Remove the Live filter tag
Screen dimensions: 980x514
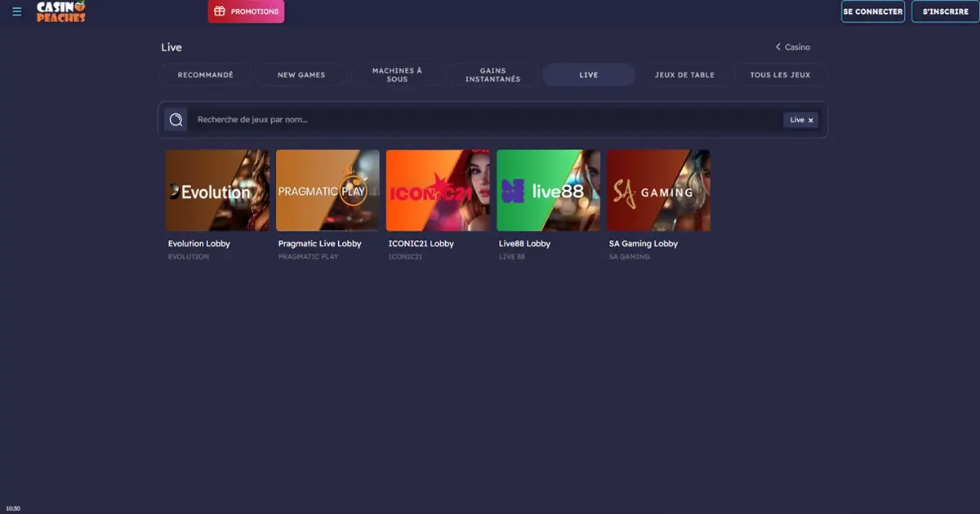tap(811, 121)
